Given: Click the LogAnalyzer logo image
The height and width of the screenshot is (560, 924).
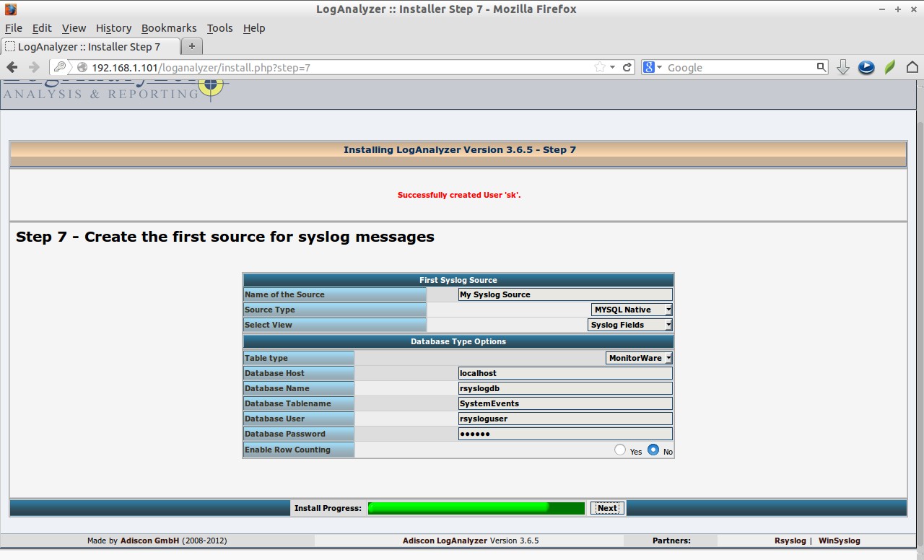Looking at the screenshot, I should (115, 90).
